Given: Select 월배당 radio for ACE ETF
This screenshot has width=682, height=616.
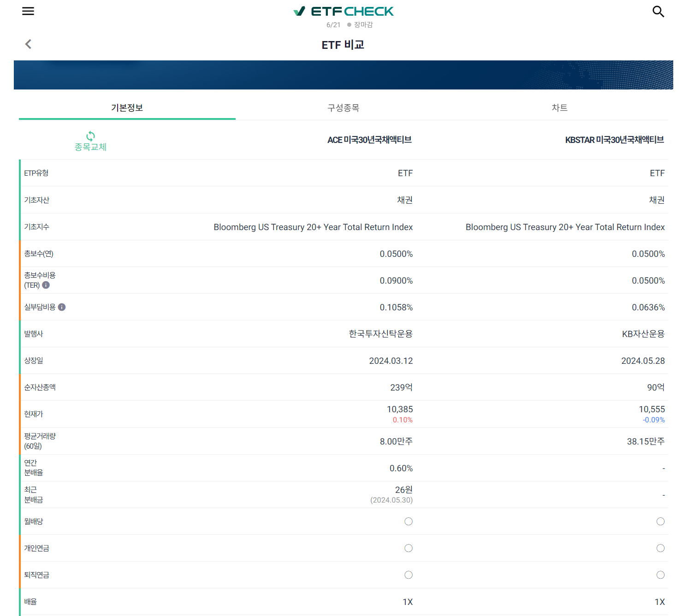Looking at the screenshot, I should (408, 521).
